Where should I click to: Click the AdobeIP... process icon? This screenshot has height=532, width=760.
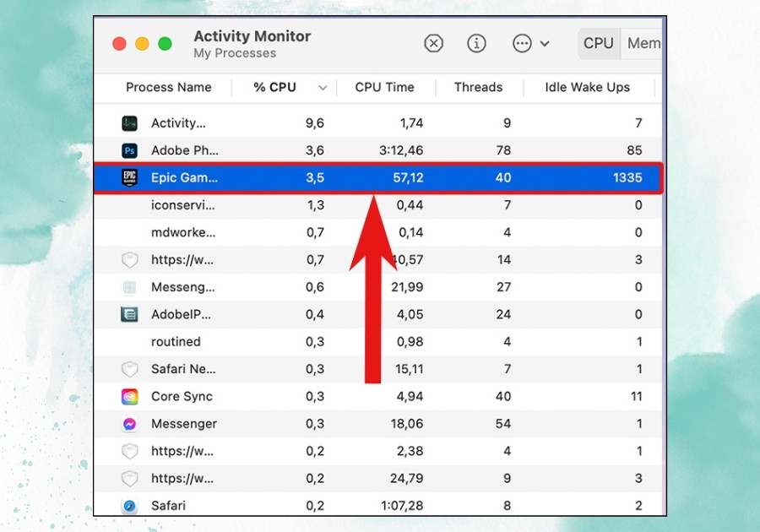[x=129, y=314]
